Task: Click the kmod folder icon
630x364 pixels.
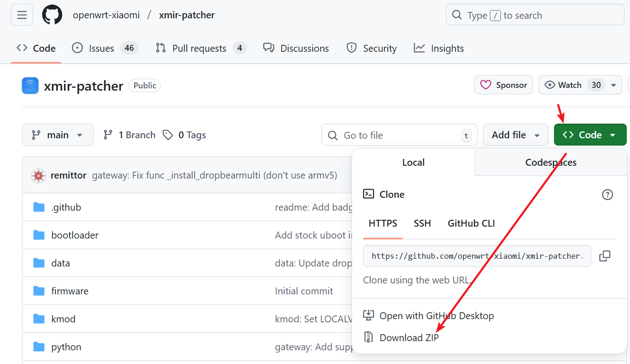Action: pos(39,319)
